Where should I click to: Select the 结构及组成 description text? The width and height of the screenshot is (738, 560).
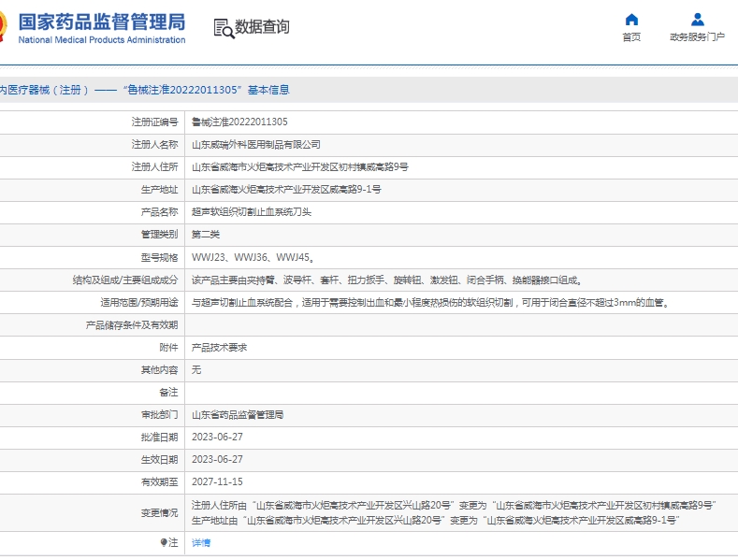click(x=387, y=280)
